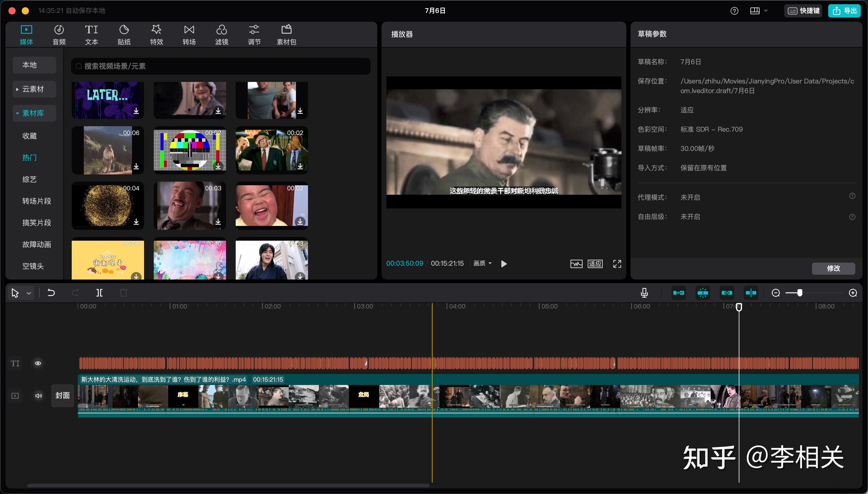Open the 调节 adjustment tab
The height and width of the screenshot is (494, 868).
point(254,35)
